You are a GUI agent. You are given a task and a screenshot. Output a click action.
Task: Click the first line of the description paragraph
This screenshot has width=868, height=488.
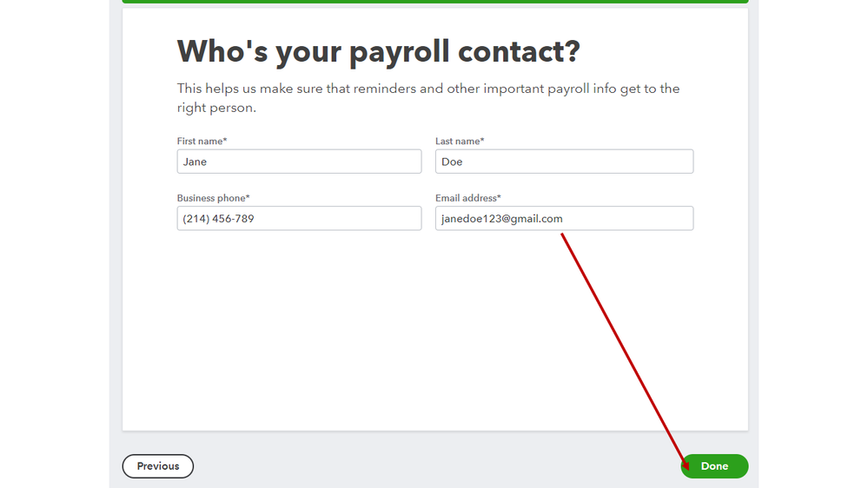pos(427,89)
